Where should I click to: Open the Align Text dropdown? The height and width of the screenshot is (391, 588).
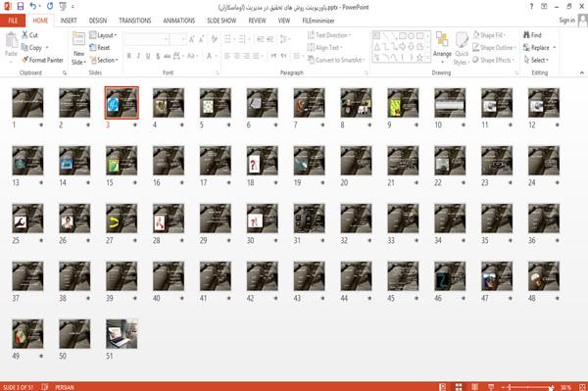pos(324,48)
